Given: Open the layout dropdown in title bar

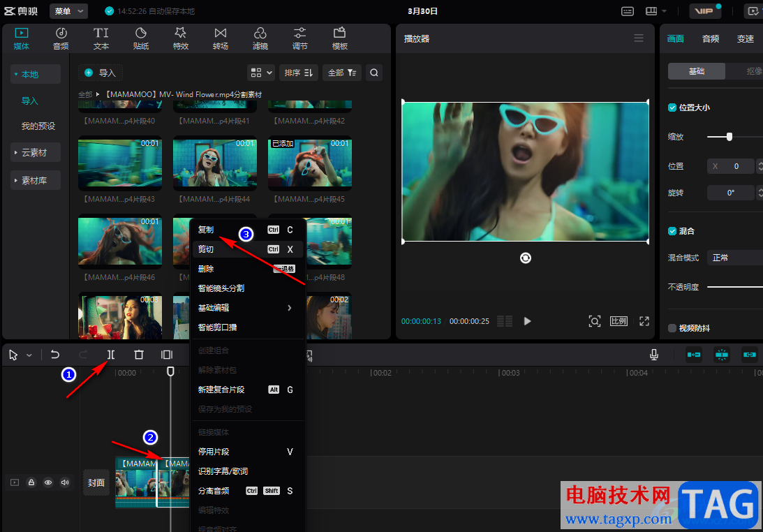Looking at the screenshot, I should point(655,10).
